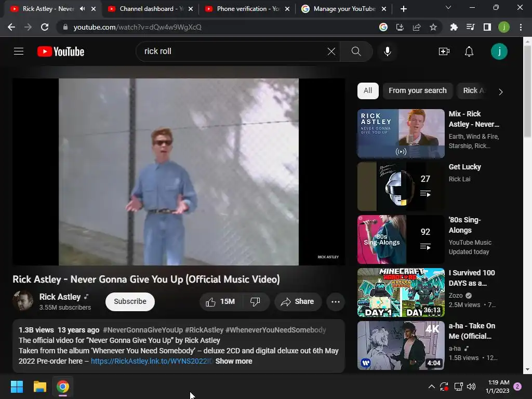Click the Chrome taskbar icon
The height and width of the screenshot is (399, 532).
click(x=63, y=387)
